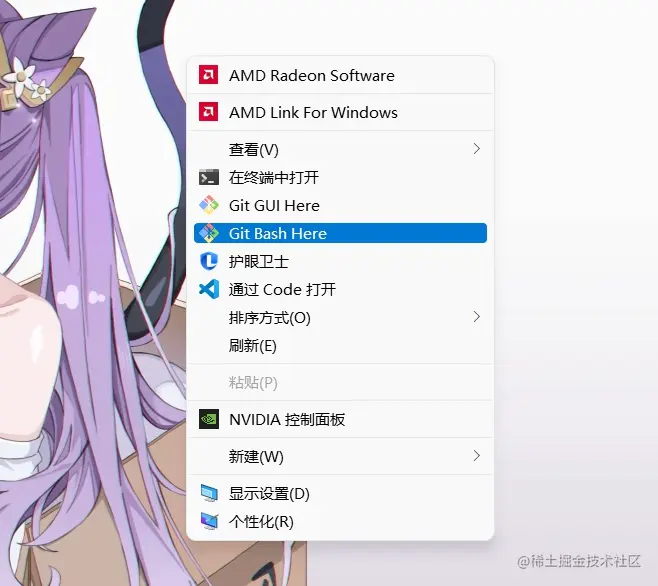Click the 个性化 icon
Viewport: 658px width, 586px height.
coord(209,521)
